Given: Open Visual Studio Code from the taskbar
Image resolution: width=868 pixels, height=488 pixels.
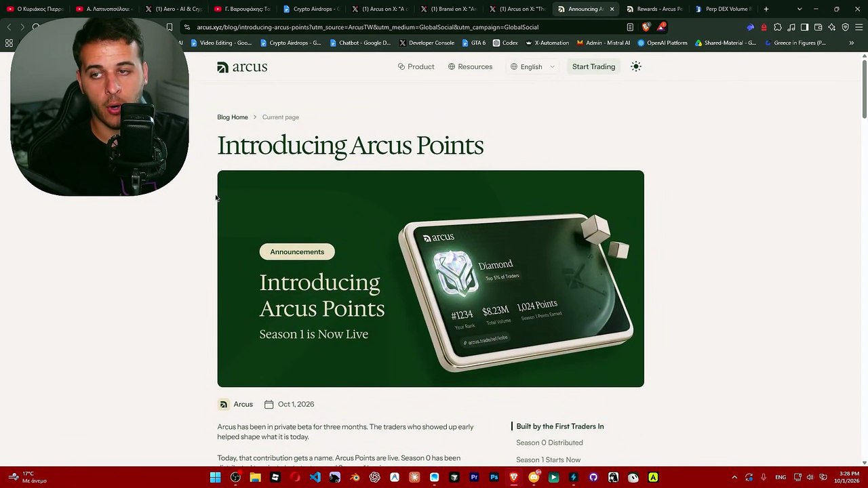Looking at the screenshot, I should tap(315, 477).
